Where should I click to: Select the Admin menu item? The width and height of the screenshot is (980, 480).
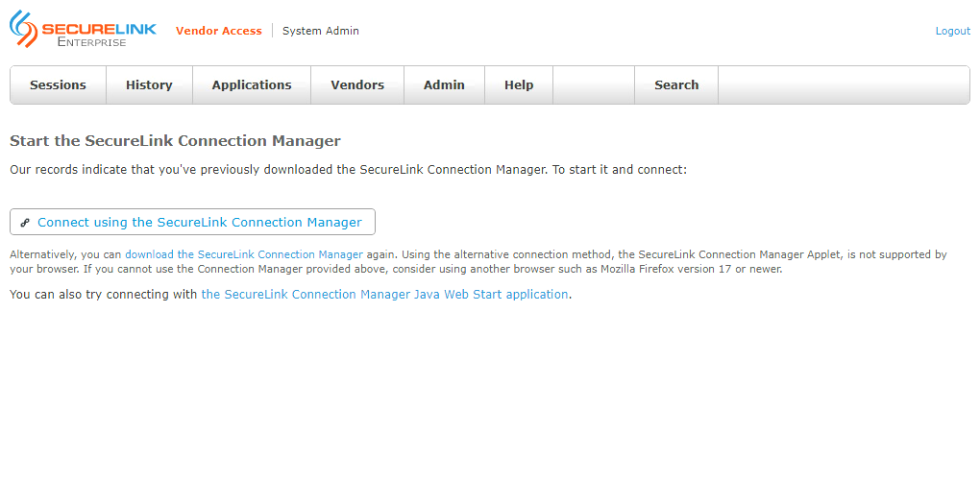[444, 85]
